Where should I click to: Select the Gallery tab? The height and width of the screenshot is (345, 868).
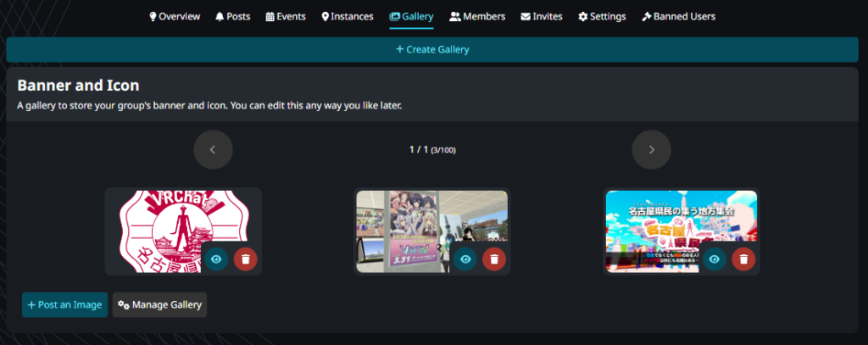411,16
